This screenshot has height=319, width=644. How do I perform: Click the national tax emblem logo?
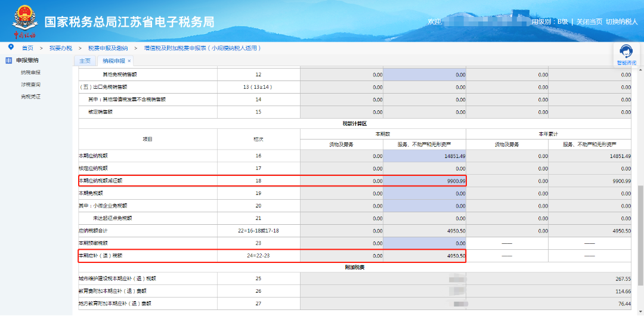point(25,19)
